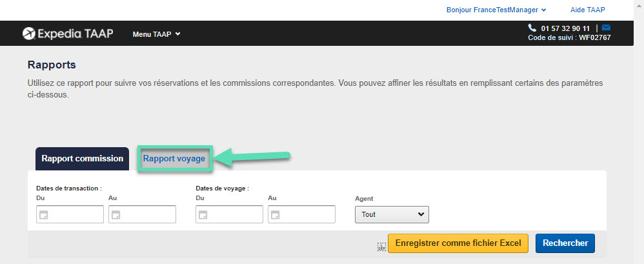Click the transaction date Au input field

tap(142, 214)
